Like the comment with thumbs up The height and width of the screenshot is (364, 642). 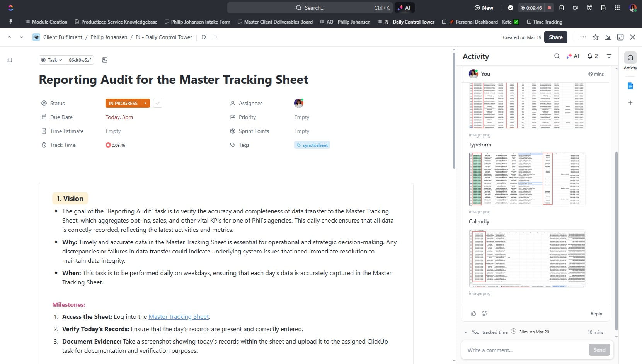473,313
